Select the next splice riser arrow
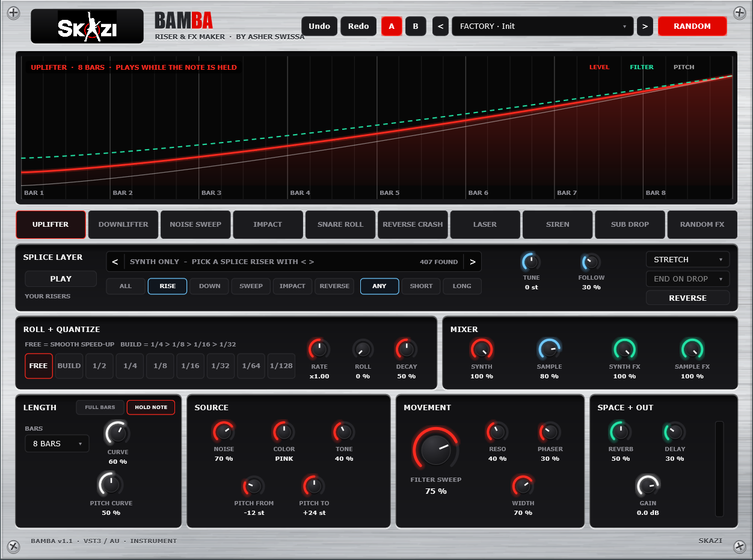This screenshot has width=753, height=560. tap(473, 262)
